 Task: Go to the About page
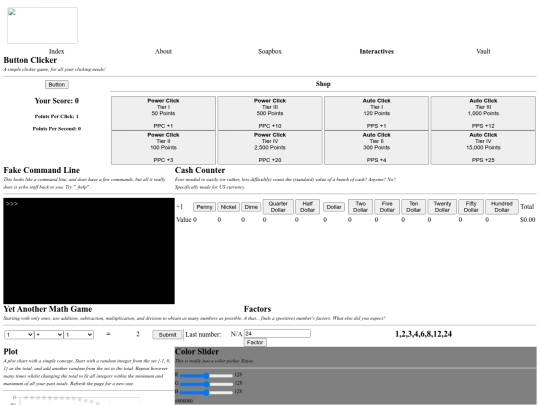(163, 51)
